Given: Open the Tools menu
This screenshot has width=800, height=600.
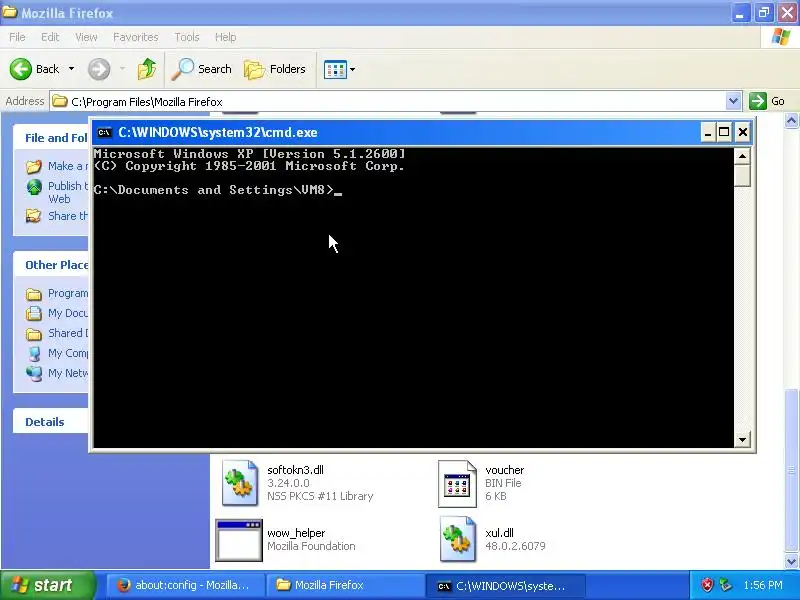Looking at the screenshot, I should [x=187, y=37].
